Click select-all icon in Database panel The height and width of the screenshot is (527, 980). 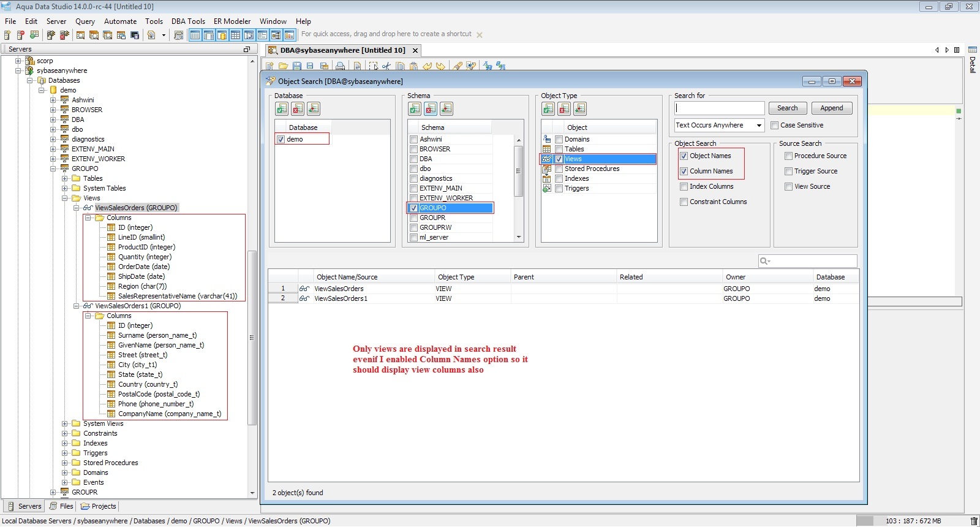282,108
